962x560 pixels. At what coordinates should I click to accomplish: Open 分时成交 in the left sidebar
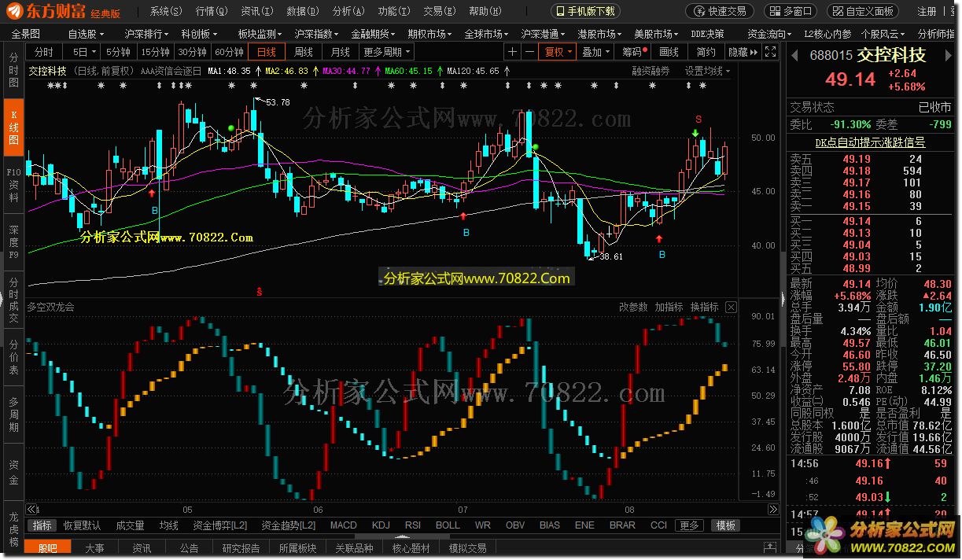click(x=13, y=300)
